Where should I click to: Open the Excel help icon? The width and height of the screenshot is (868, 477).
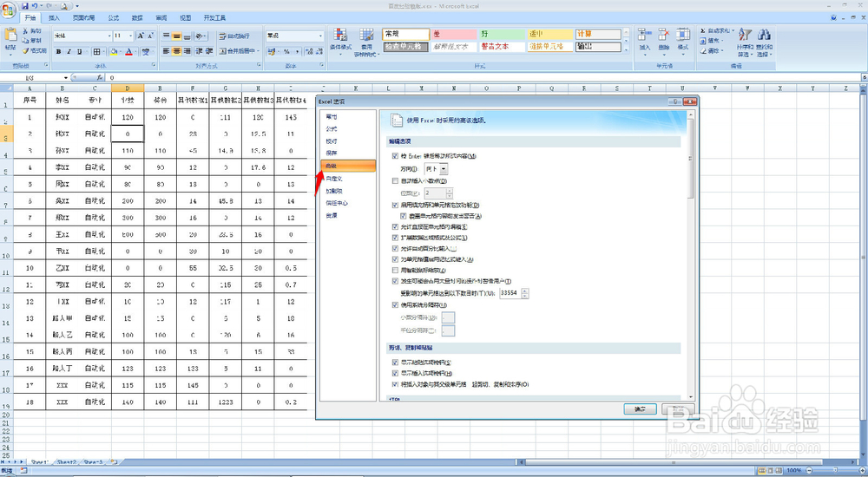coord(833,18)
